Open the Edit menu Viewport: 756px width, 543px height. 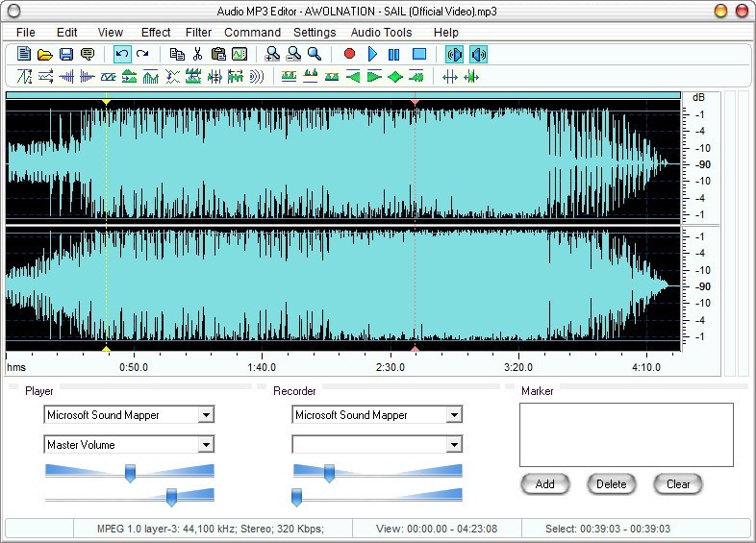coord(66,33)
